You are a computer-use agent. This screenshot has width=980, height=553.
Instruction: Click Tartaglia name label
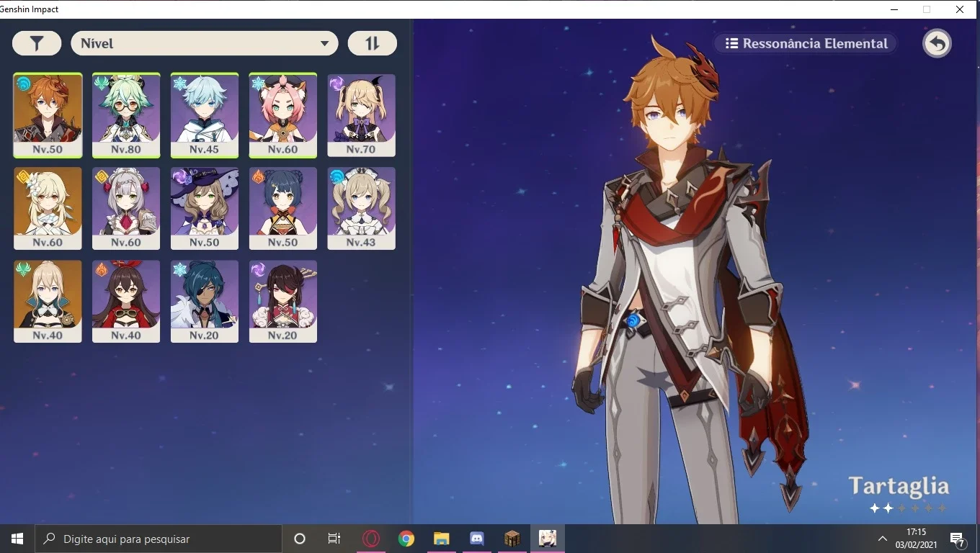point(899,487)
